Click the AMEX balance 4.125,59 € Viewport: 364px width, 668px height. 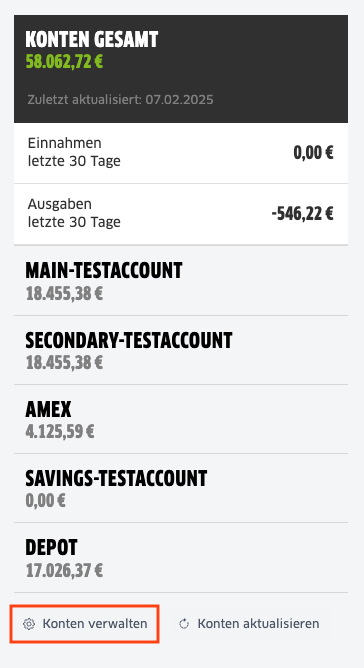pos(60,432)
